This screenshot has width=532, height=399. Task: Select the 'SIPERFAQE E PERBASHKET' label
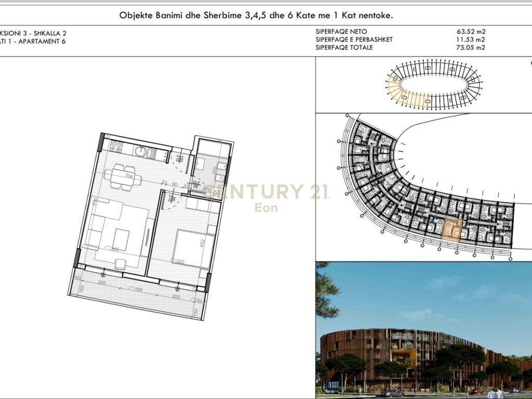[x=354, y=39]
